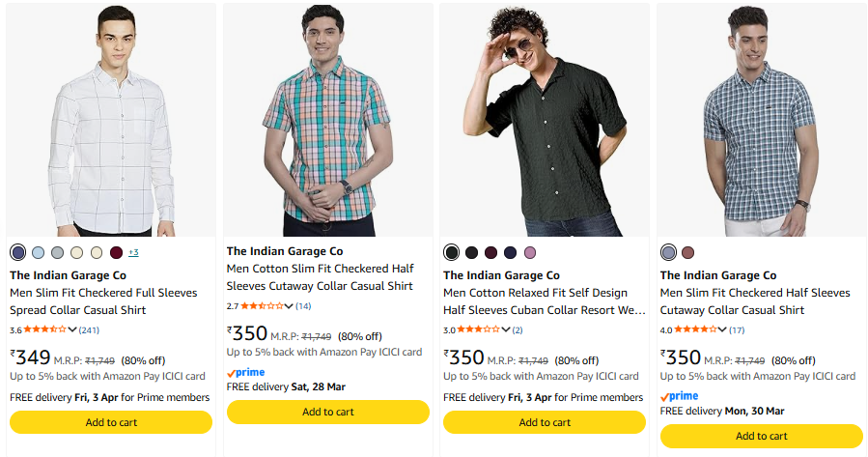Select the maroon color swatch on first shirt

(117, 252)
